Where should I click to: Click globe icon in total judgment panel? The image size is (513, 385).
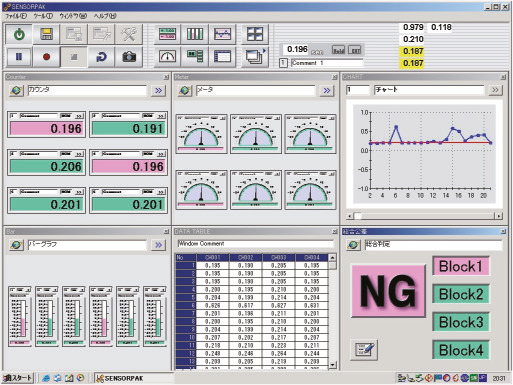coord(353,245)
